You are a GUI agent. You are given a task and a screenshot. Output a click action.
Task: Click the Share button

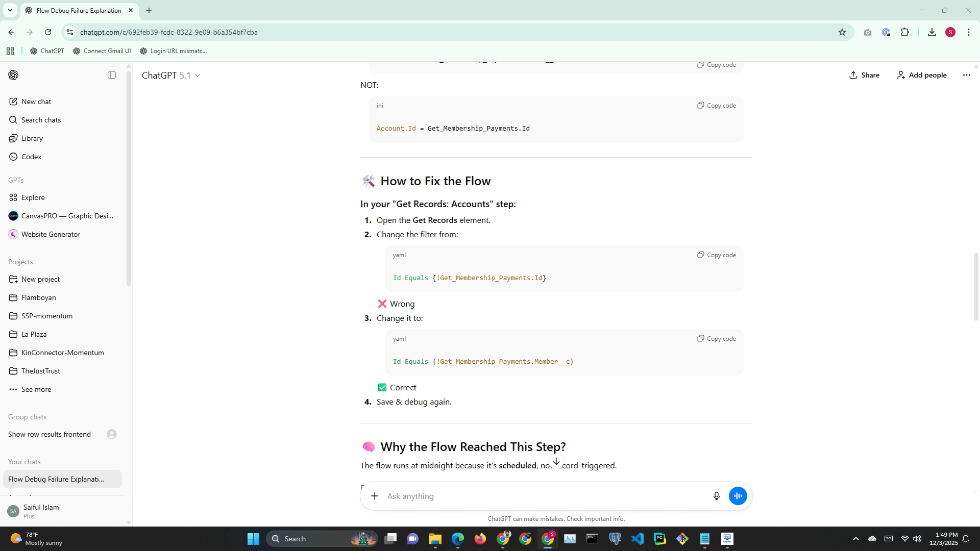pos(864,75)
